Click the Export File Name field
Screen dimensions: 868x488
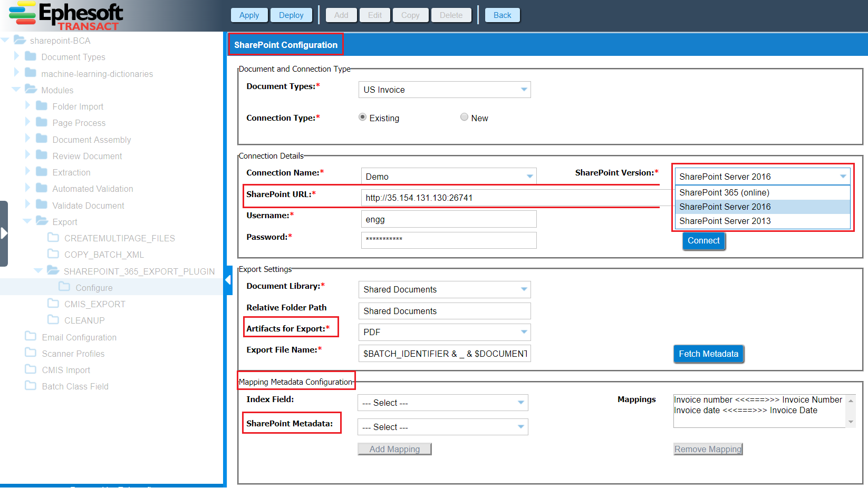click(445, 354)
